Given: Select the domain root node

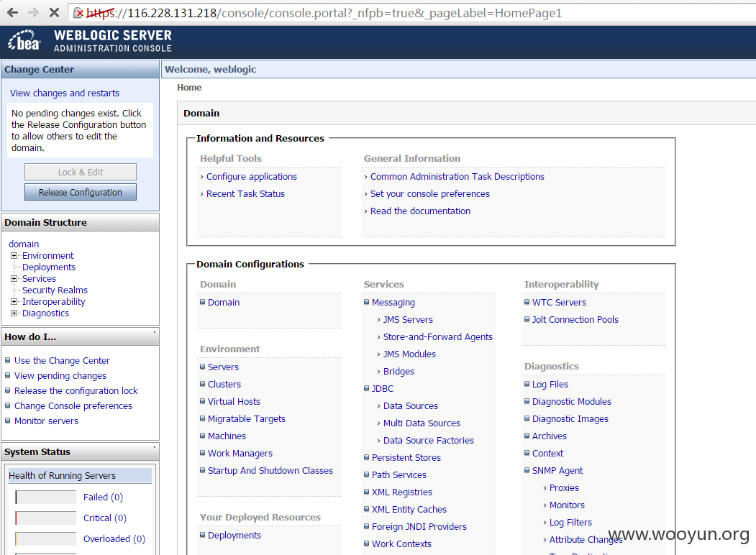Looking at the screenshot, I should tap(24, 244).
